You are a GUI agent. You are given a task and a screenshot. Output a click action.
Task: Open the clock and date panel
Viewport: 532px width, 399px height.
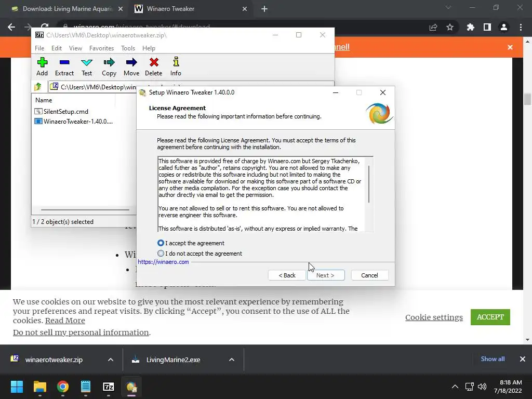(x=508, y=387)
